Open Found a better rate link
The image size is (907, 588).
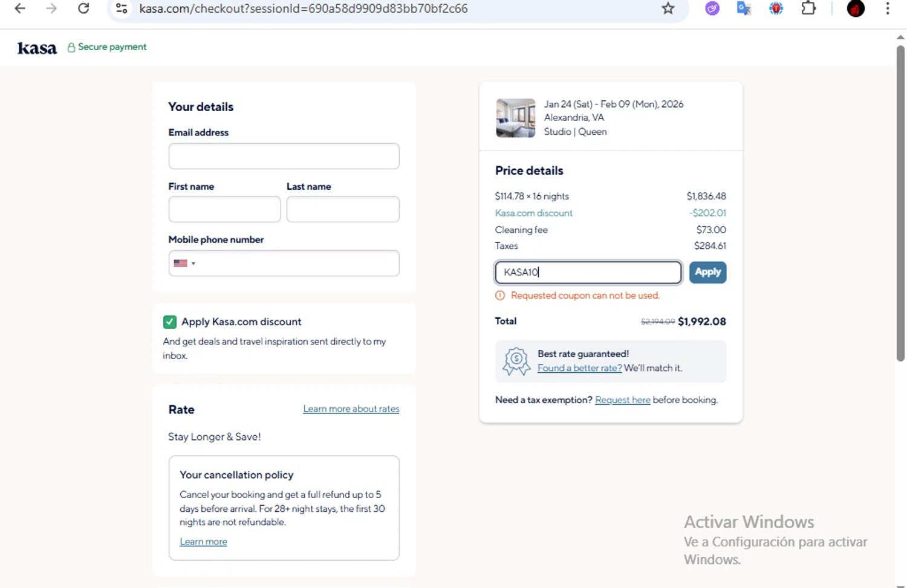click(579, 368)
